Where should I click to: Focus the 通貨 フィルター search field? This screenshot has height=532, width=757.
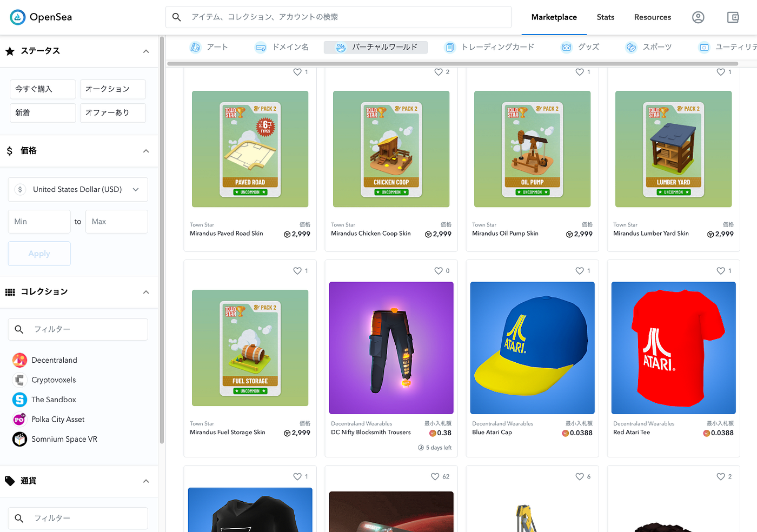pyautogui.click(x=78, y=518)
